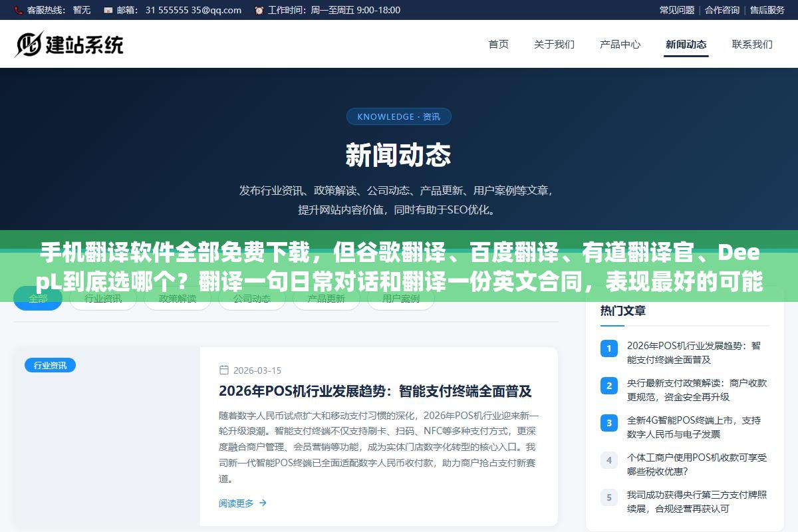Image resolution: width=798 pixels, height=532 pixels.
Task: Click the 建站系统 logo
Action: coord(69,44)
